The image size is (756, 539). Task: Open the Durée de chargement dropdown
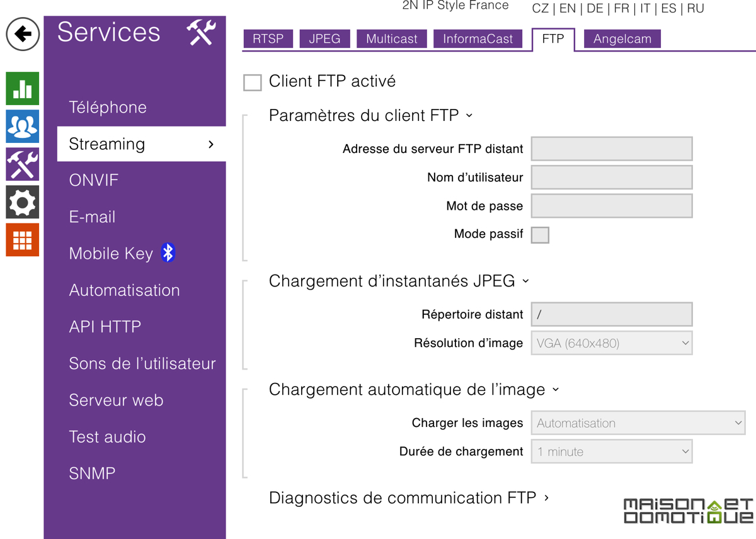pyautogui.click(x=612, y=451)
